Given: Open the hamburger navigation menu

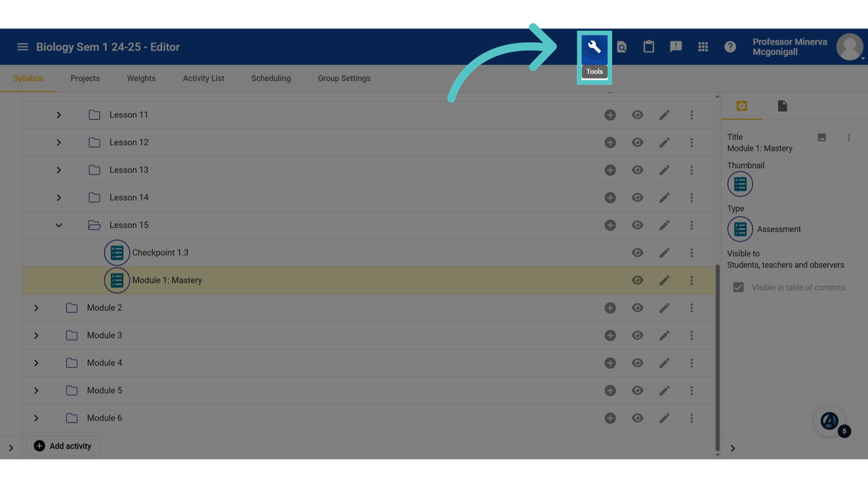Looking at the screenshot, I should [x=23, y=47].
